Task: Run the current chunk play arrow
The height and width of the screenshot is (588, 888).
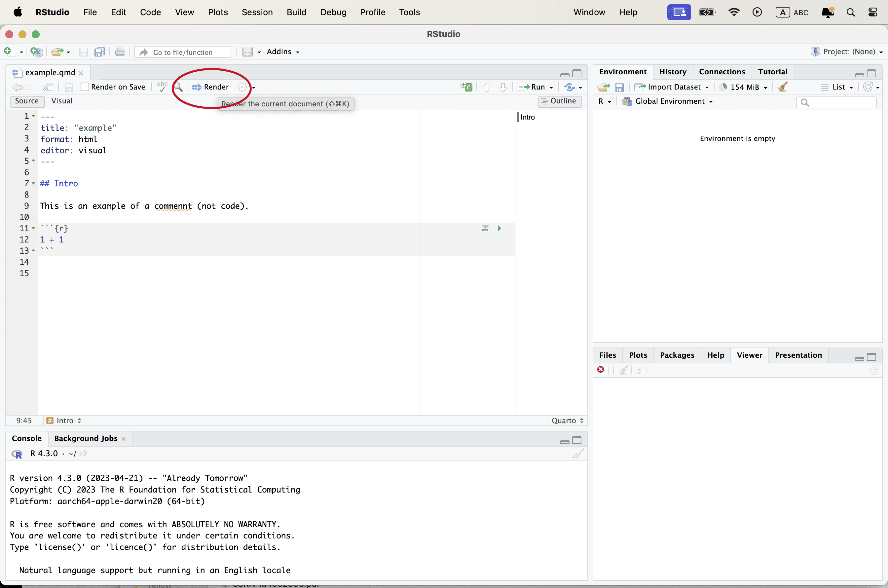Action: coord(499,228)
